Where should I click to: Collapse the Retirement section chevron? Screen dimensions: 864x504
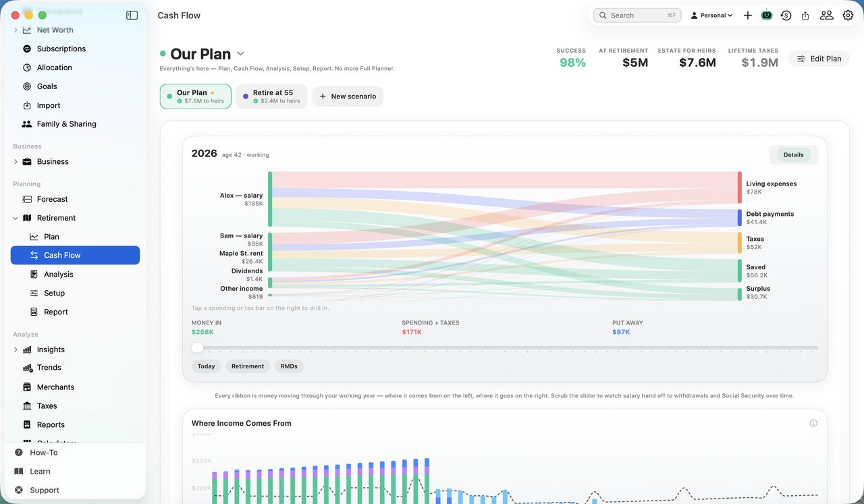click(16, 218)
